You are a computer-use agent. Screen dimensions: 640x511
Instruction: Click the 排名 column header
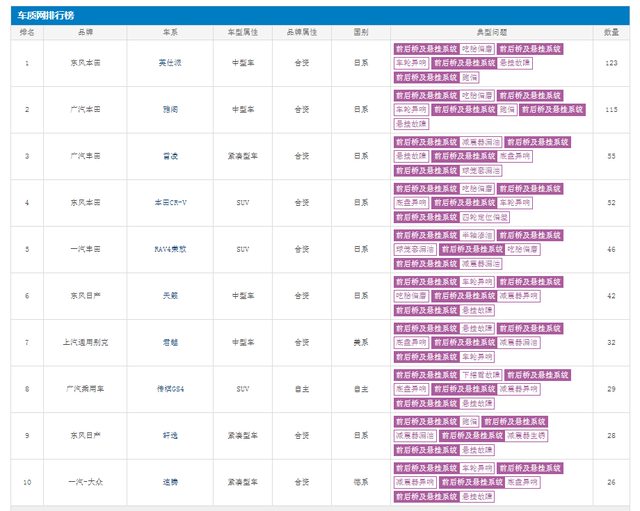point(27,32)
